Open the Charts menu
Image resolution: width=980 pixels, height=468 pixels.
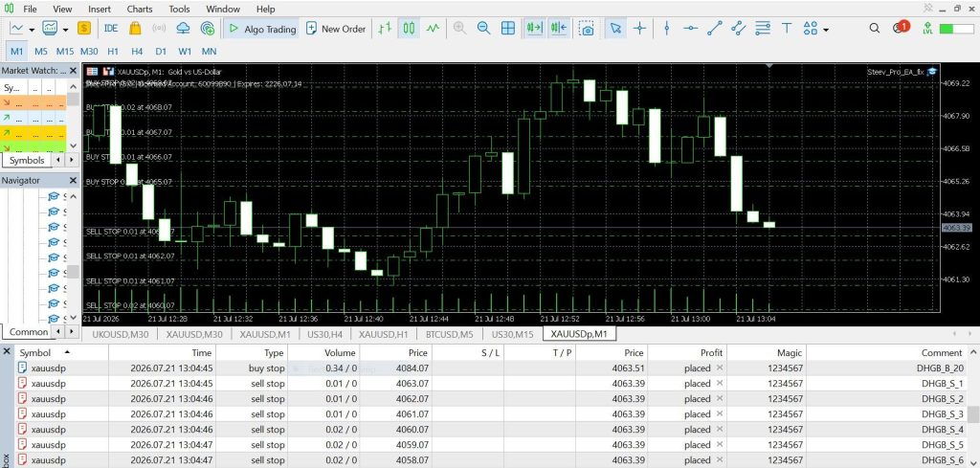click(x=139, y=9)
